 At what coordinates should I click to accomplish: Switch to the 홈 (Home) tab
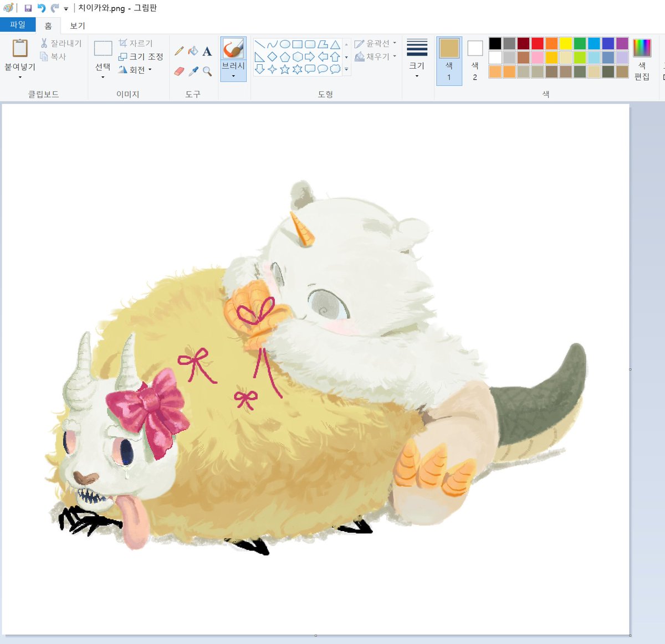pos(48,25)
